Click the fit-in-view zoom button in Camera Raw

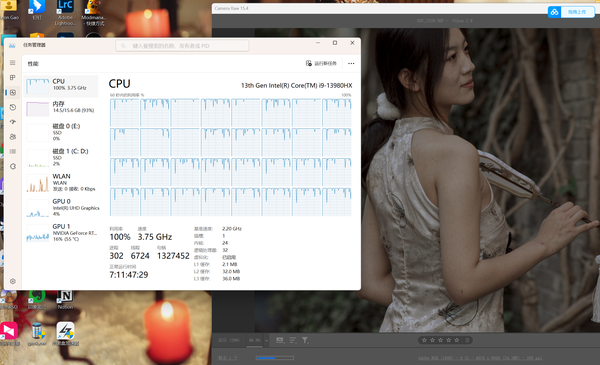point(229,340)
